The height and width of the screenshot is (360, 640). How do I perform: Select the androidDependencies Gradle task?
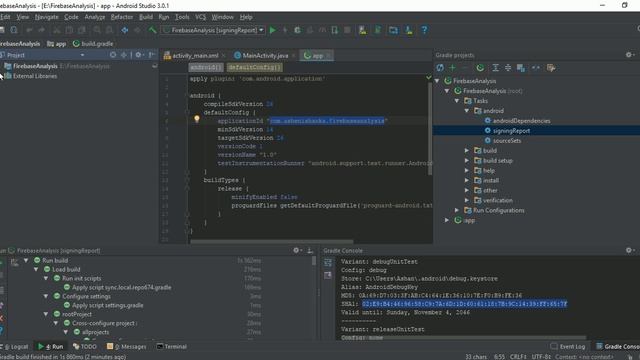[521, 121]
